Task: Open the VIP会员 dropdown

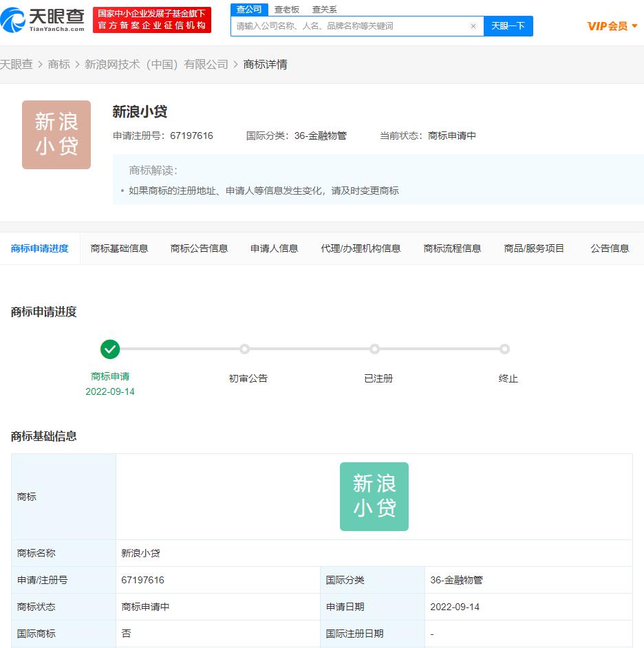Action: 612,26
